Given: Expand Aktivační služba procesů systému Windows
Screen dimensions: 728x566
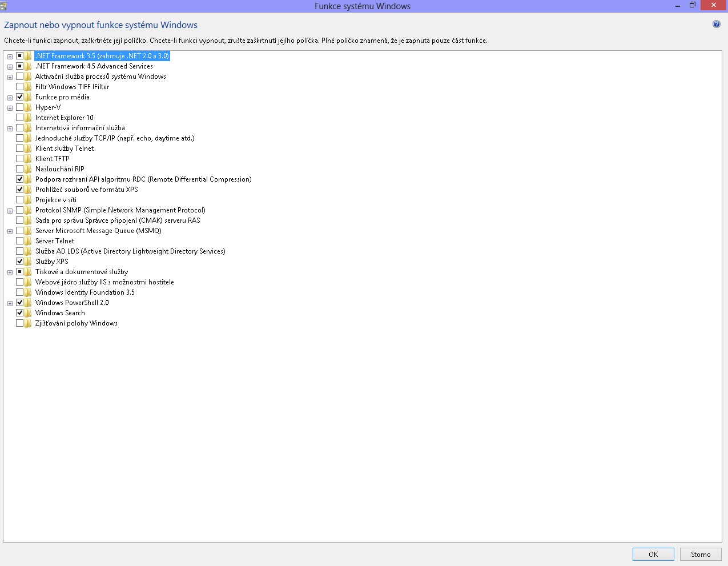Looking at the screenshot, I should [x=10, y=77].
